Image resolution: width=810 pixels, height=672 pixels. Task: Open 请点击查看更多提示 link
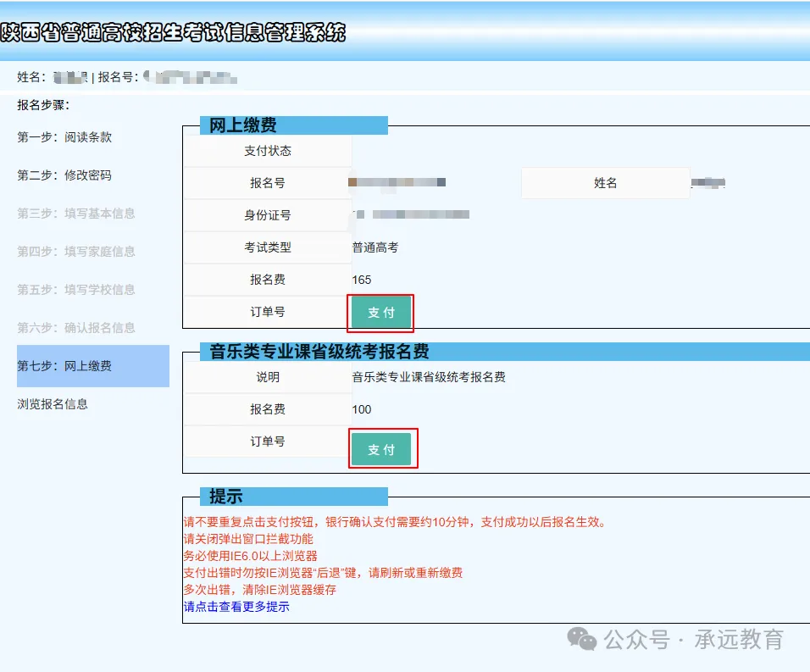[x=236, y=607]
